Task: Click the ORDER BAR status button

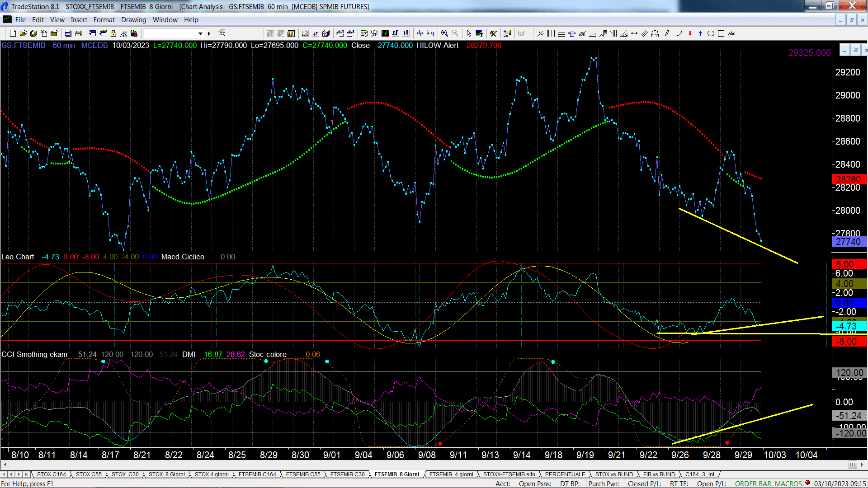Action: point(753,483)
